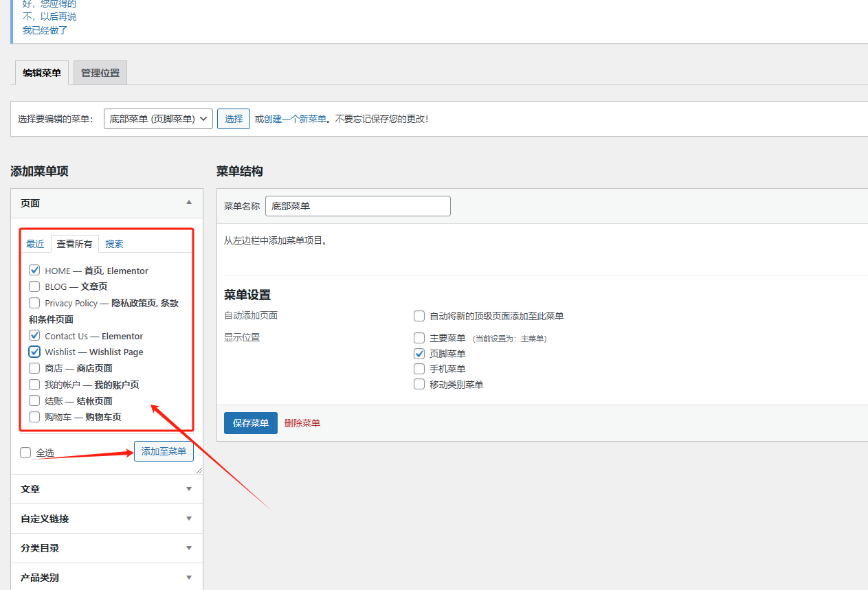Uncheck the Contact Us checkbox
Image resolution: width=868 pixels, height=590 pixels.
point(34,335)
